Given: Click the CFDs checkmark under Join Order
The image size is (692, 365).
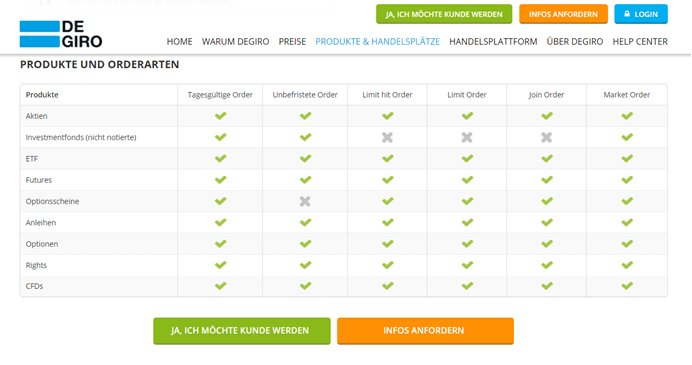Looking at the screenshot, I should [547, 286].
